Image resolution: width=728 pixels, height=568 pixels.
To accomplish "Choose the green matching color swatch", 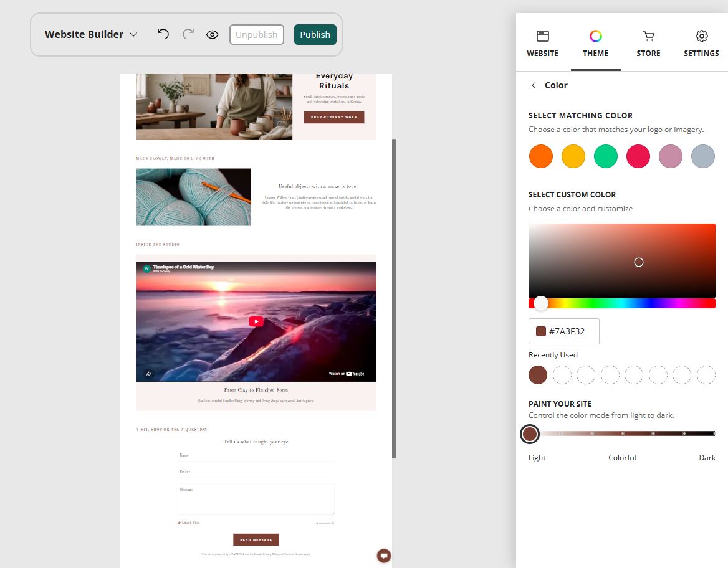I will point(606,156).
